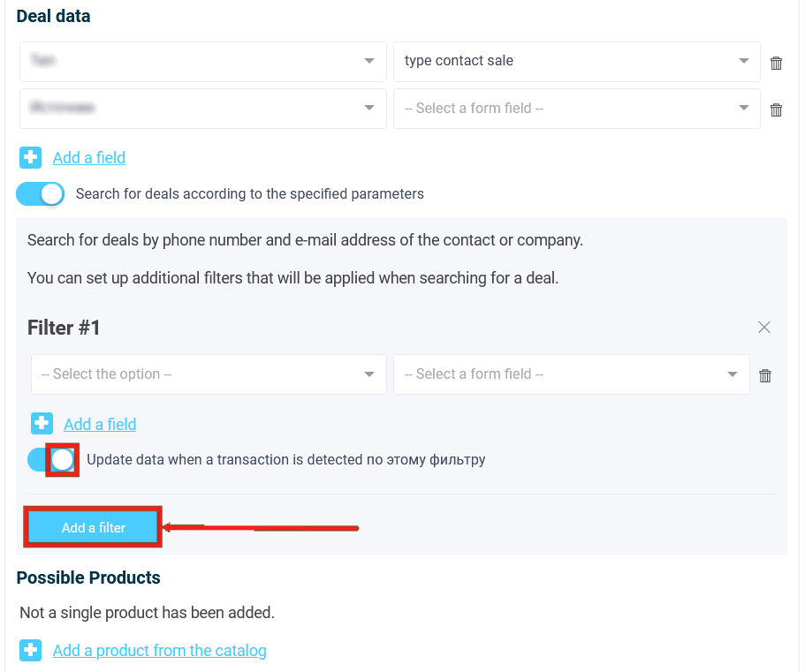Click the plus icon before Filter #1's "Add a field"
This screenshot has width=805, height=672.
click(x=42, y=424)
